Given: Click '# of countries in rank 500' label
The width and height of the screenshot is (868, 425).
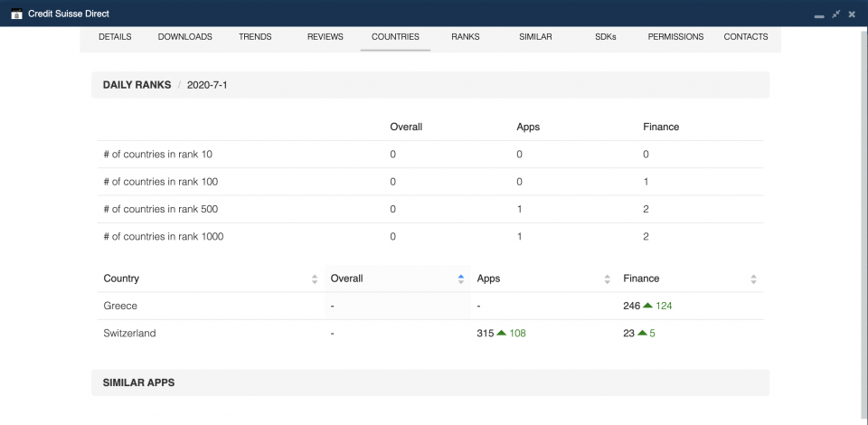Looking at the screenshot, I should click(161, 209).
